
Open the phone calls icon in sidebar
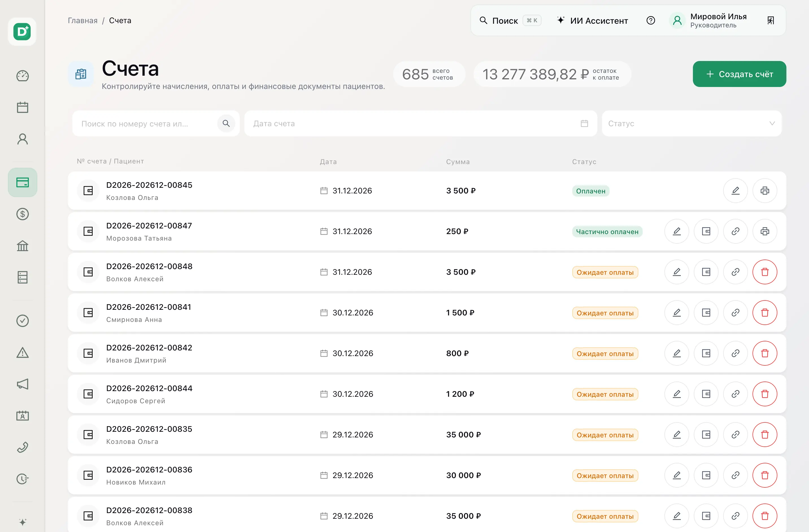pos(22,447)
